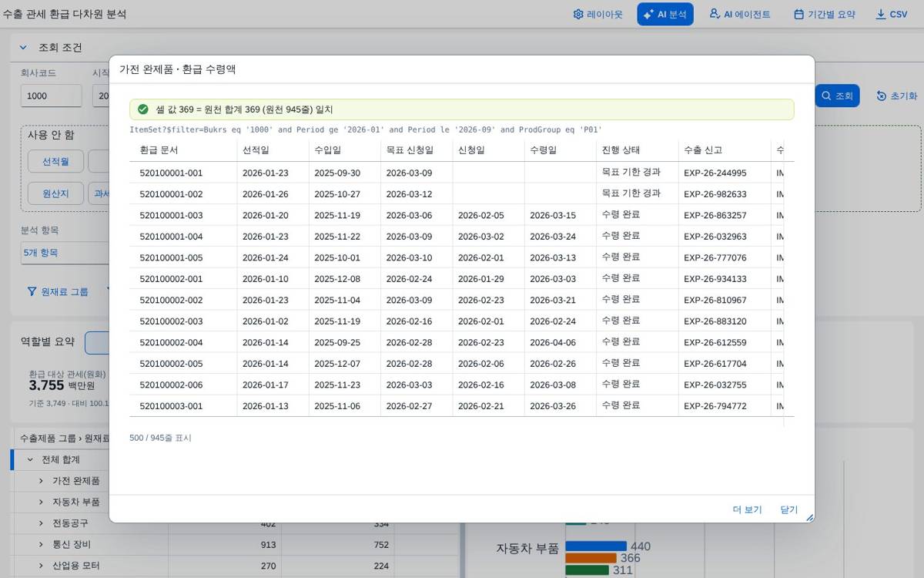The width and height of the screenshot is (924, 578).
Task: Sort by 선적일 column header
Action: coord(273,150)
